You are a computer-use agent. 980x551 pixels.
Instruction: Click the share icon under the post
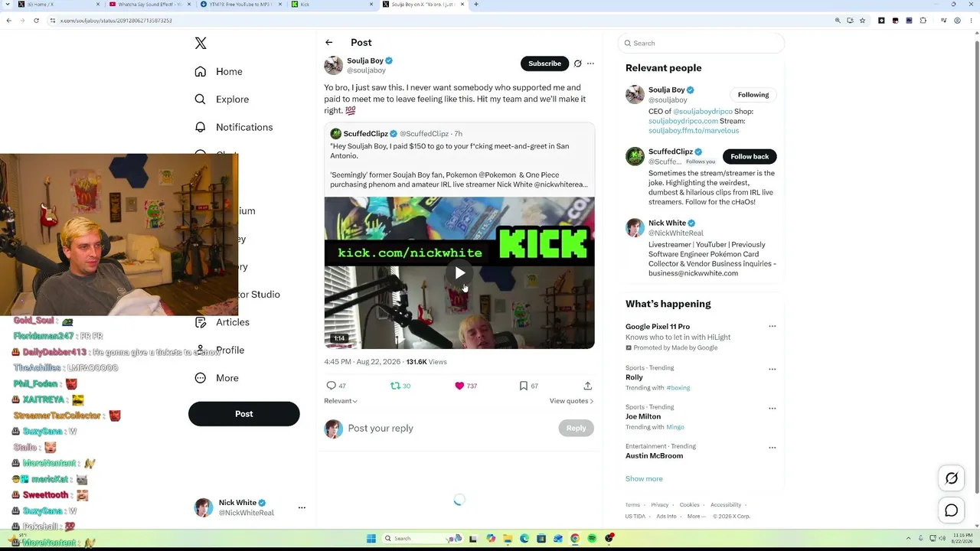pyautogui.click(x=587, y=386)
